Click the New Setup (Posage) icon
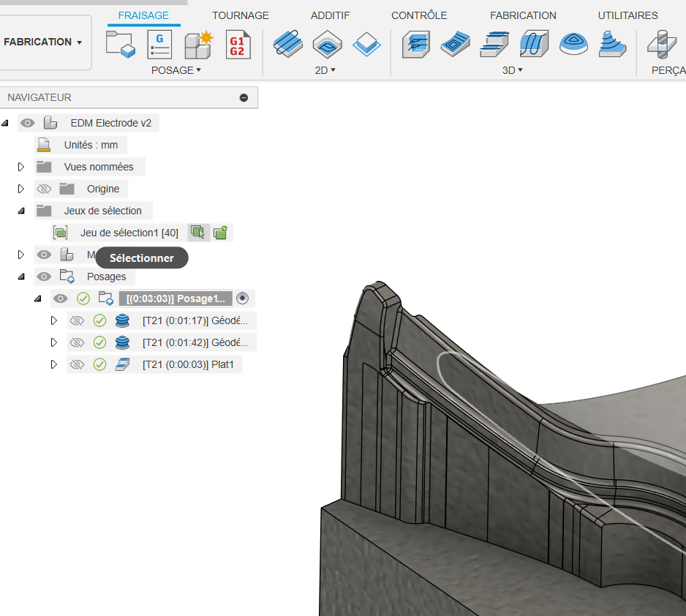Screen dimensions: 686x616 121,45
